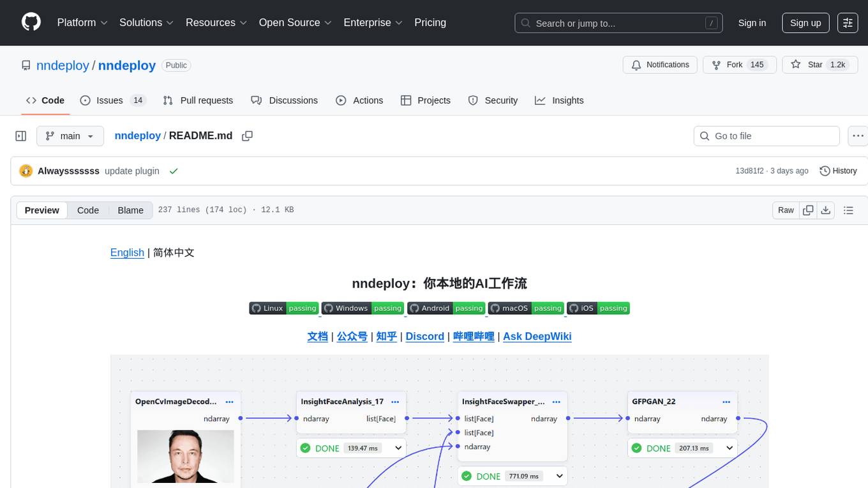
Task: Open the English README link
Action: [127, 252]
